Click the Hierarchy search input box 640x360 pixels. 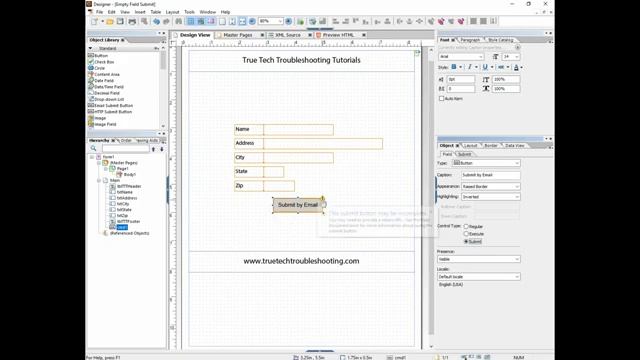126,149
